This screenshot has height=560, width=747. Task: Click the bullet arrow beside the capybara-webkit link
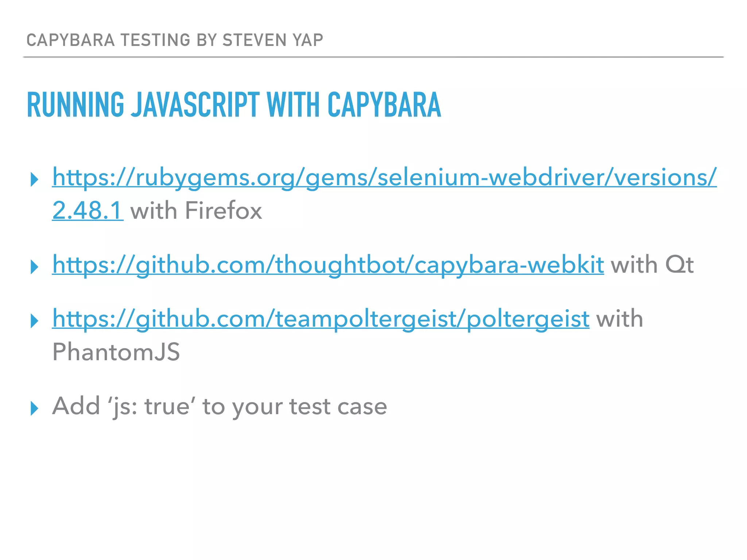tap(35, 267)
